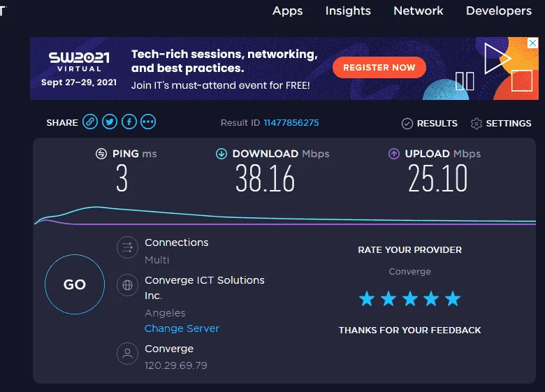This screenshot has height=392, width=545.
Task: Rate provider with fifth star
Action: point(453,299)
